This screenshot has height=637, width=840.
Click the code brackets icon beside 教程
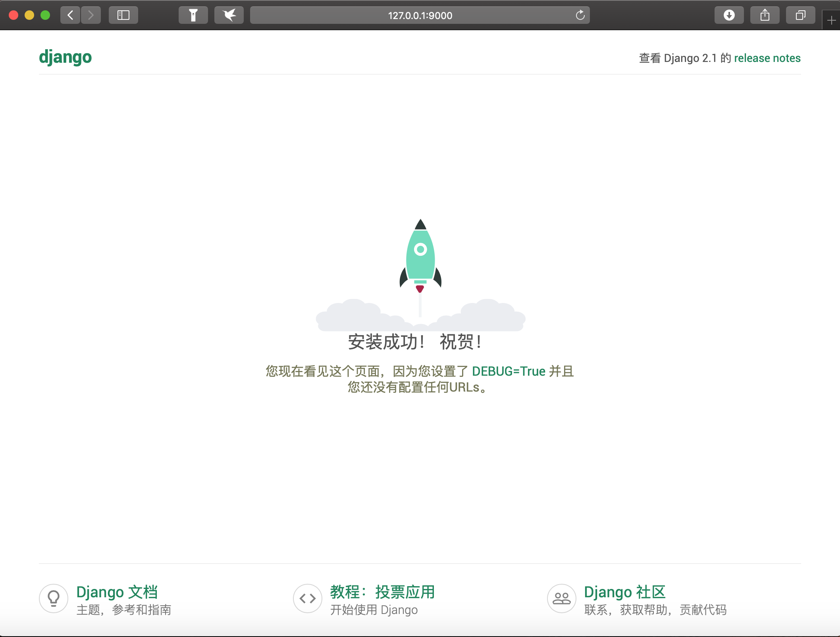tap(308, 598)
